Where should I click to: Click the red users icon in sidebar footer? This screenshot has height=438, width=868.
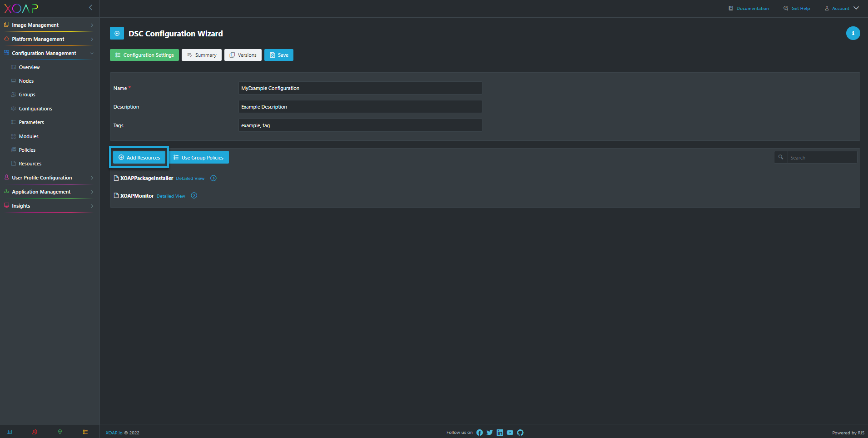(35, 432)
